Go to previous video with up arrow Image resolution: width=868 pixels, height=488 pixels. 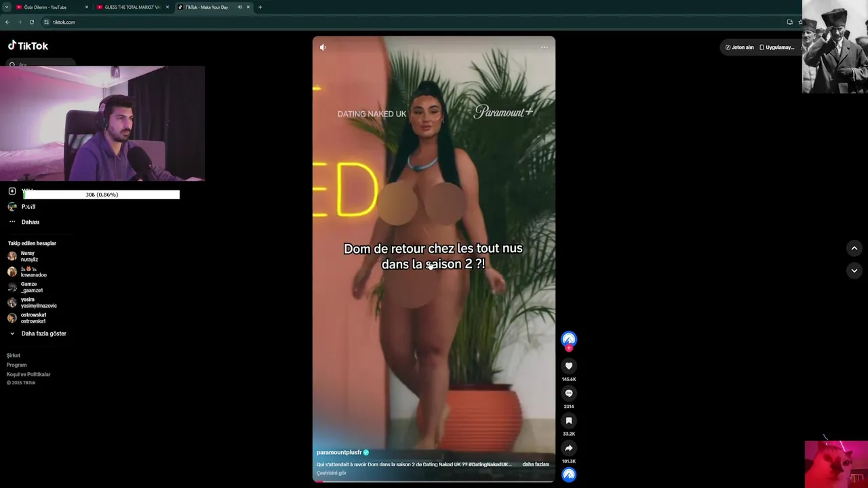click(854, 249)
